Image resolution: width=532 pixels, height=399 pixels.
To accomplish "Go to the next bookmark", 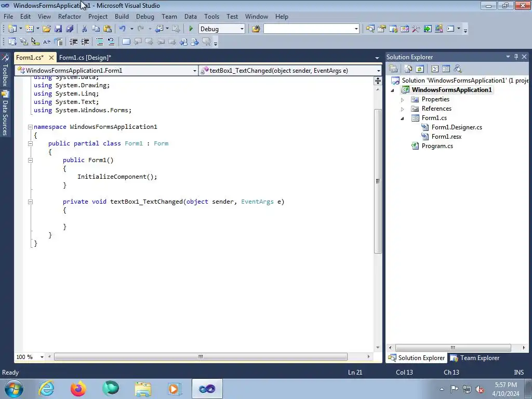I will click(x=149, y=42).
